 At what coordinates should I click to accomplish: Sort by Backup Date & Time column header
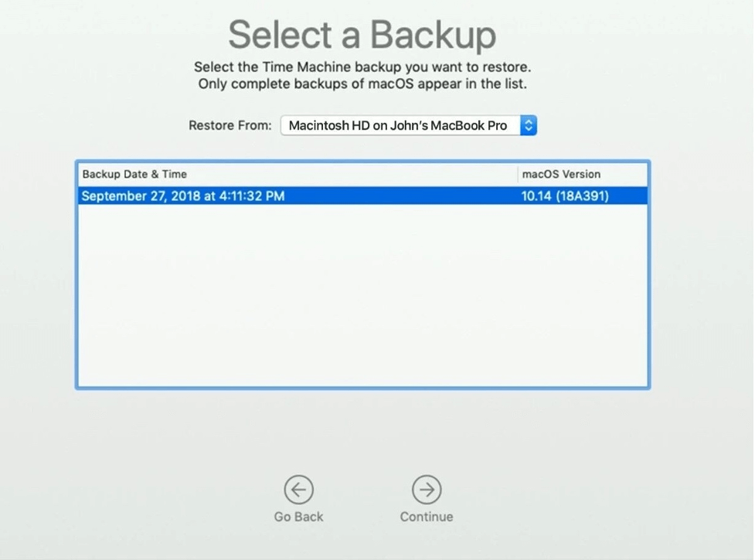point(134,175)
